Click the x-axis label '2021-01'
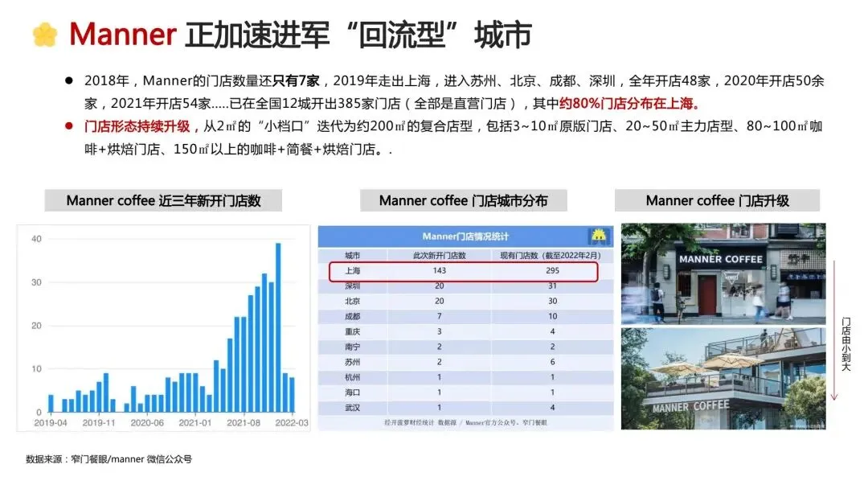868x489 pixels. tap(194, 422)
